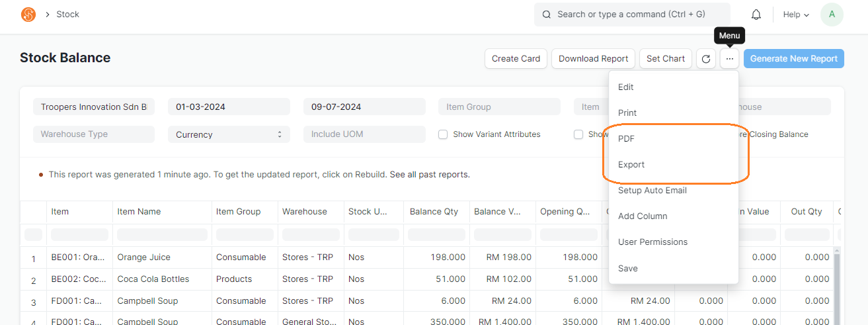Click the Item Name column header

162,212
